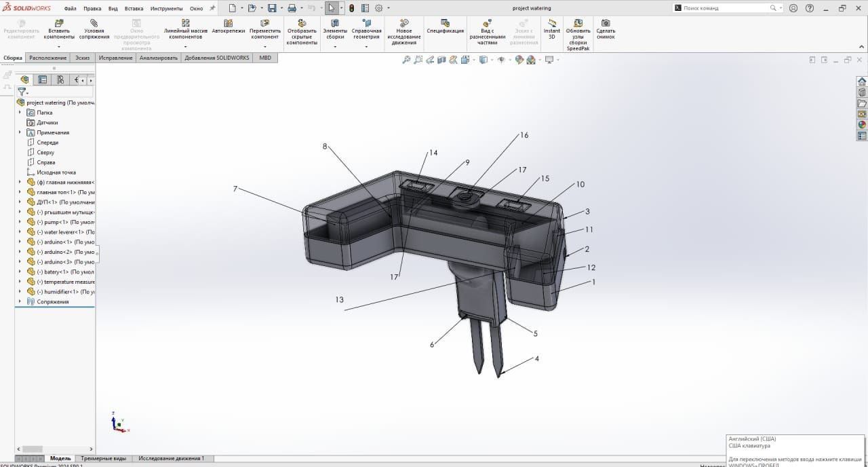Image resolution: width=868 pixels, height=467 pixels.
Task: Expand the Сопряжения (Mates) folder
Action: pos(20,301)
